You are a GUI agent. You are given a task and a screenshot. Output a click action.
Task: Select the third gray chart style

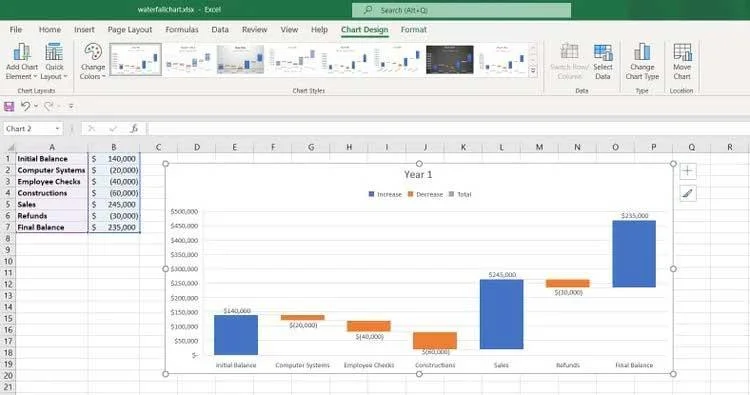coord(240,59)
